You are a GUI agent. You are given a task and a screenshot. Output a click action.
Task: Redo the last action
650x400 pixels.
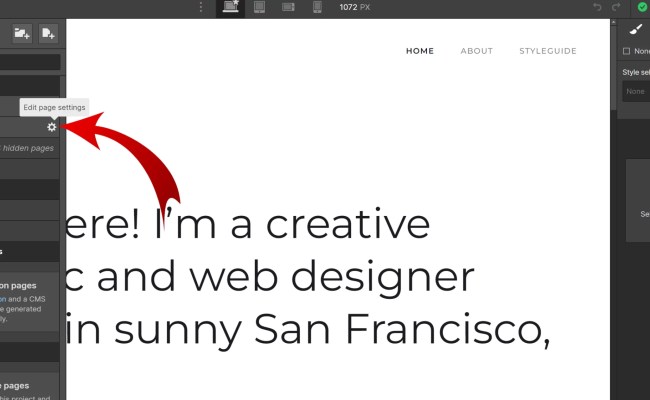click(x=616, y=7)
